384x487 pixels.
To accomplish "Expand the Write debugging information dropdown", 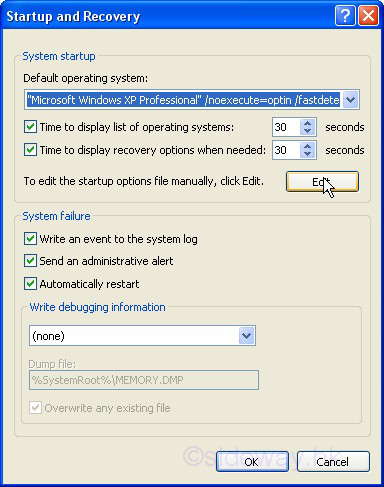I will click(x=247, y=336).
